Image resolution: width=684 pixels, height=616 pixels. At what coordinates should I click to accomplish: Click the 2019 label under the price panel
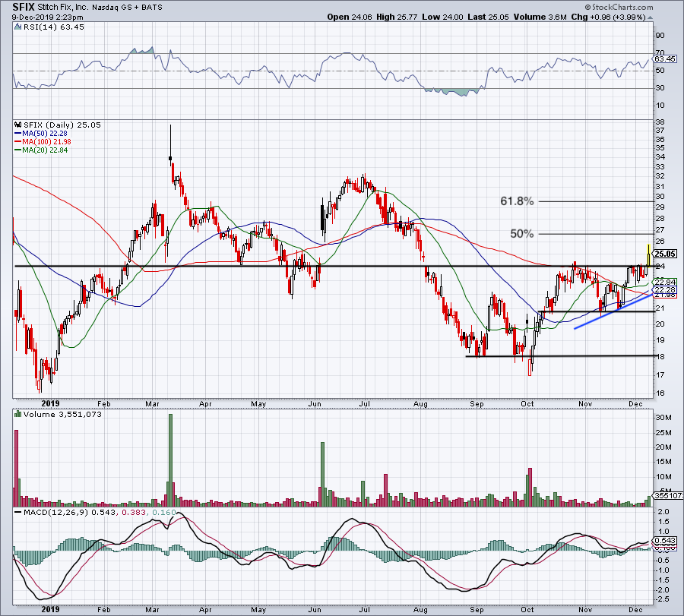click(x=51, y=403)
